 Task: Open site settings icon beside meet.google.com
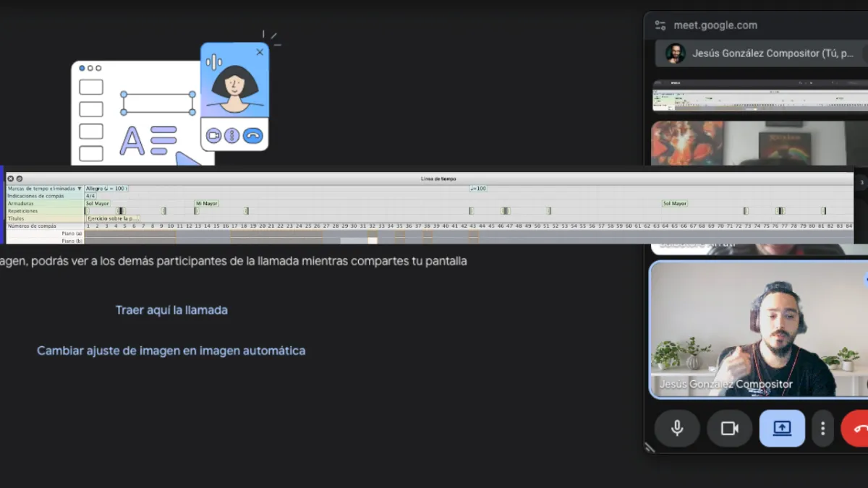coord(660,25)
